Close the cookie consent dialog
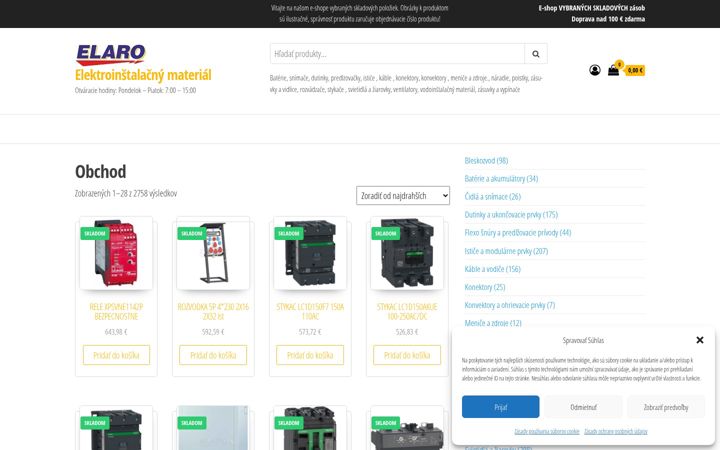Screen dimensions: 720x450 point(700,340)
